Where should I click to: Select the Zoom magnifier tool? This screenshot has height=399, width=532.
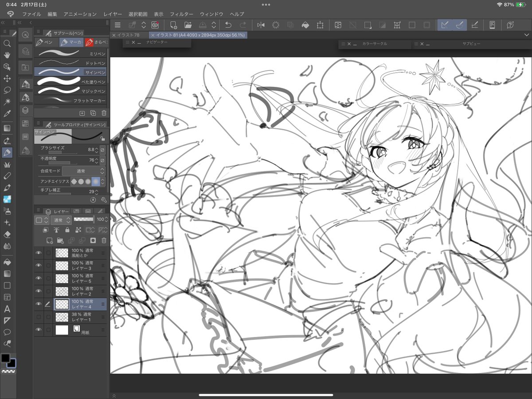[7, 43]
